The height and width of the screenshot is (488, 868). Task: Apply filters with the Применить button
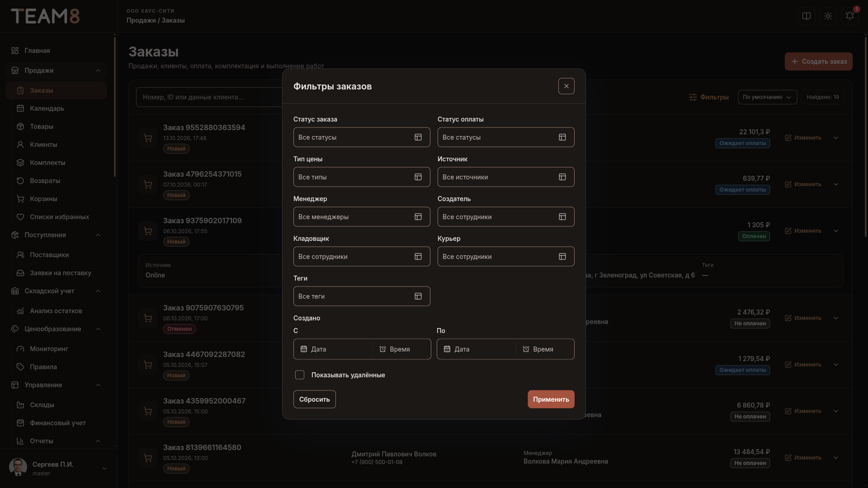[x=551, y=399]
